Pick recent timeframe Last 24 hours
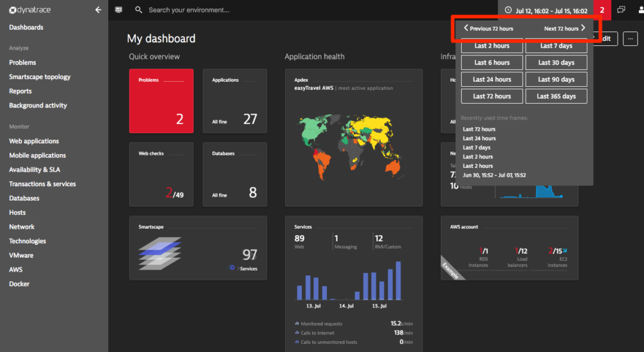 point(479,138)
